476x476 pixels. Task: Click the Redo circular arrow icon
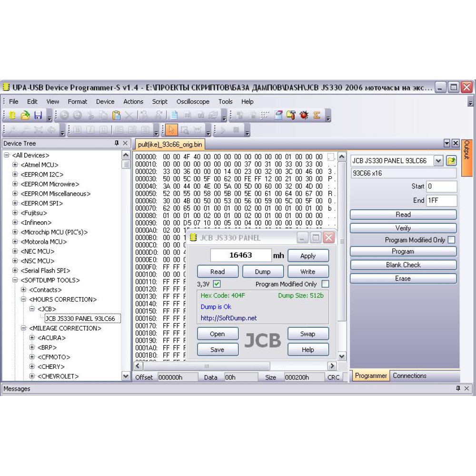click(78, 115)
